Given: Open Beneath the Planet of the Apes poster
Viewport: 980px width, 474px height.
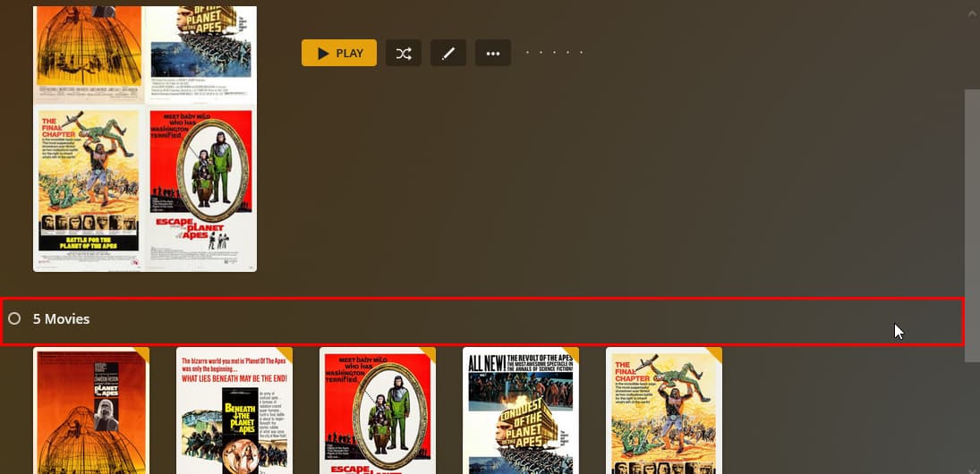Looking at the screenshot, I should click(x=234, y=411).
